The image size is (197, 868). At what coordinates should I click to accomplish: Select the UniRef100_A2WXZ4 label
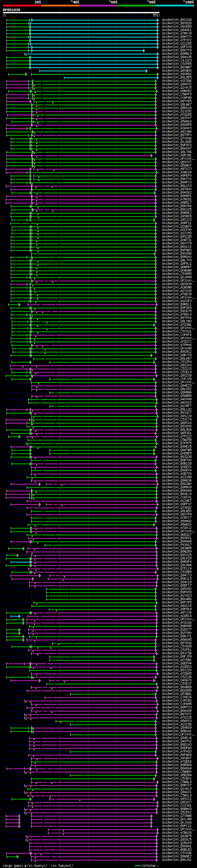point(177,172)
